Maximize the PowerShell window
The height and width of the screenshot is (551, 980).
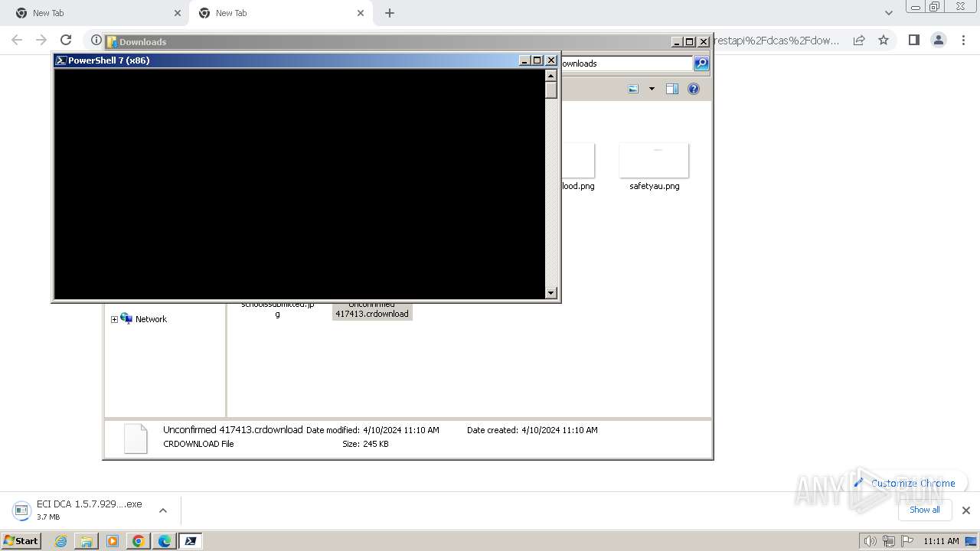pos(537,60)
